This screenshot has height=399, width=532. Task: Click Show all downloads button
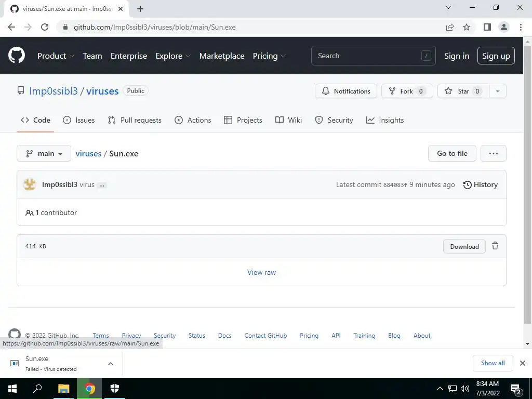click(493, 363)
